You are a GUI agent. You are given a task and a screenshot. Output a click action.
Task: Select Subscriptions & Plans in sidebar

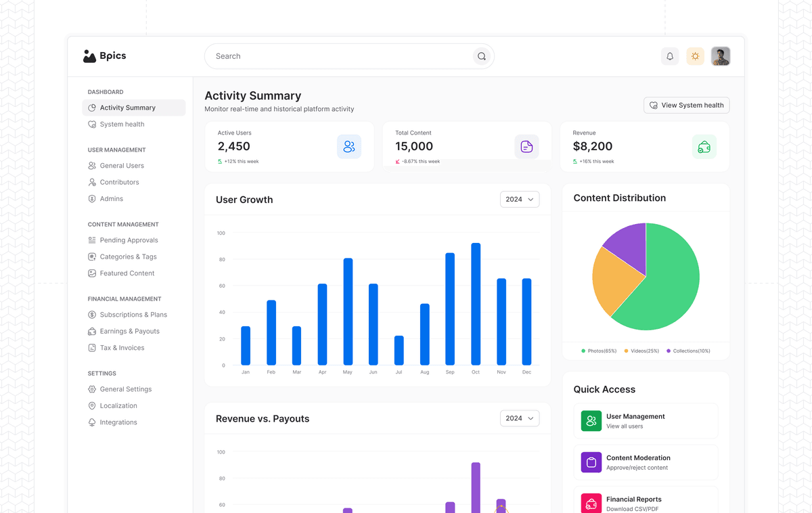click(134, 315)
